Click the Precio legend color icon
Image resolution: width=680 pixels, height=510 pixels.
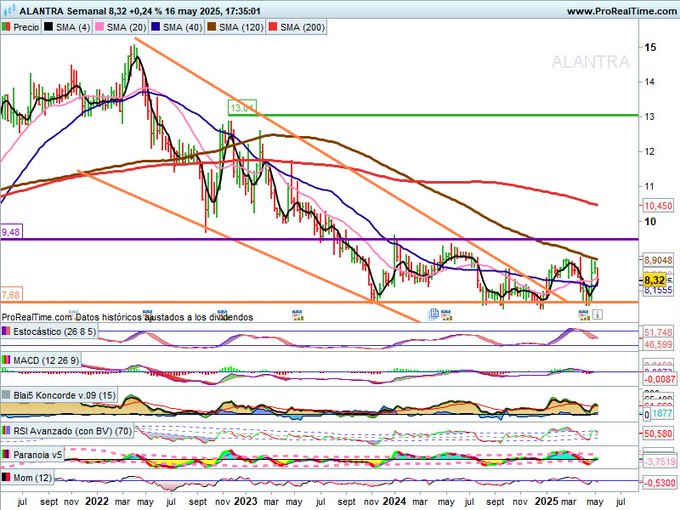coord(6,27)
